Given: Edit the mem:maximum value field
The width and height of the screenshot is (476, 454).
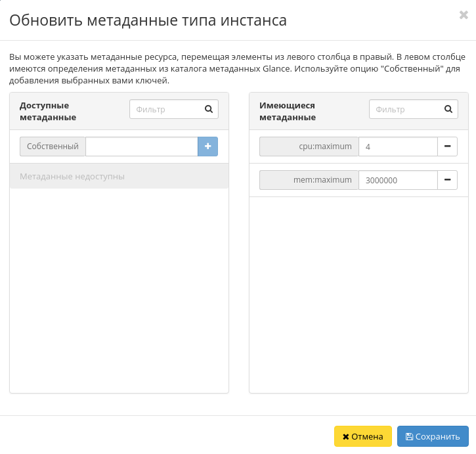Looking at the screenshot, I should tap(398, 179).
